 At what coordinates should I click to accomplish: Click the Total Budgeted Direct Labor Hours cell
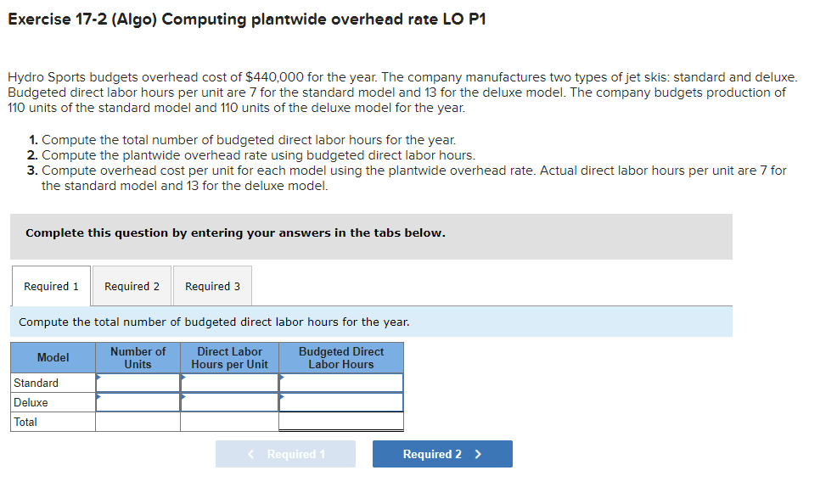[340, 422]
